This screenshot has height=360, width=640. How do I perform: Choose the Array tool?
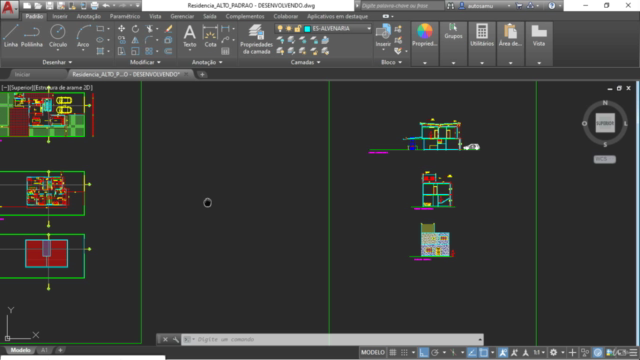pos(149,51)
